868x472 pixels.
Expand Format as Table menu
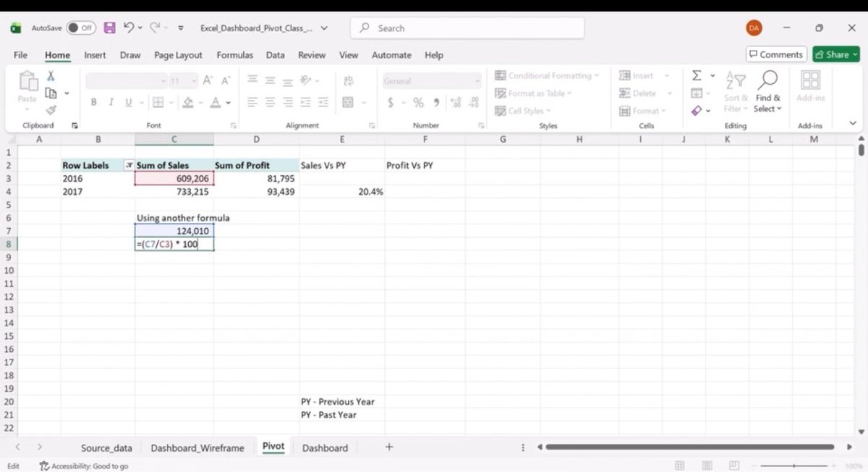click(534, 93)
